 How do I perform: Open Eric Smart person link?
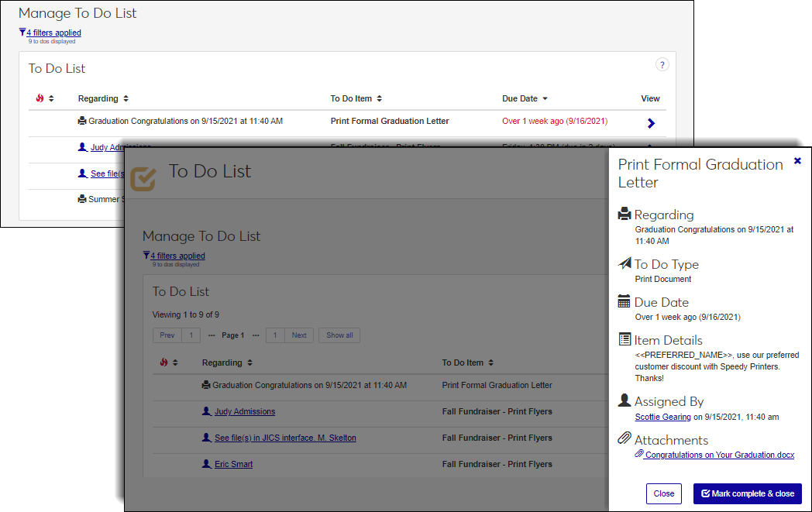coord(233,464)
